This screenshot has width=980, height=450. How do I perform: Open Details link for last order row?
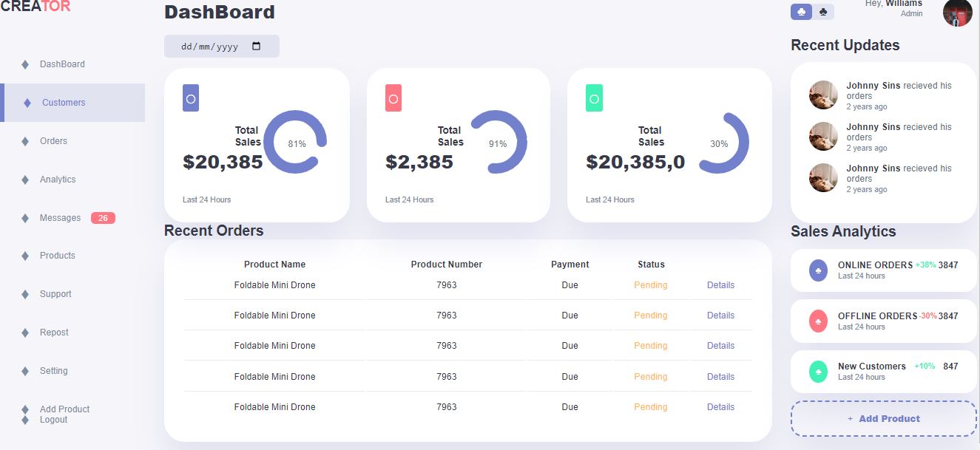[720, 407]
